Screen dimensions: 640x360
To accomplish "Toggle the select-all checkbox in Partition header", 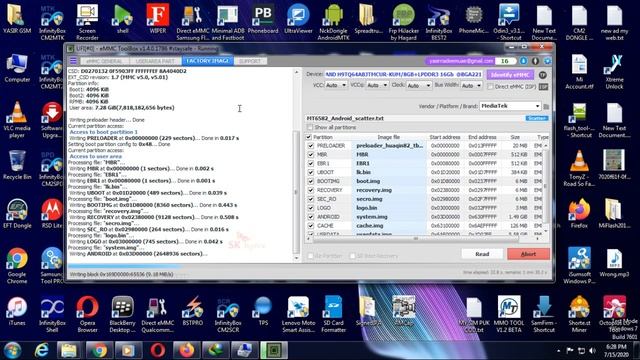I will click(309, 137).
